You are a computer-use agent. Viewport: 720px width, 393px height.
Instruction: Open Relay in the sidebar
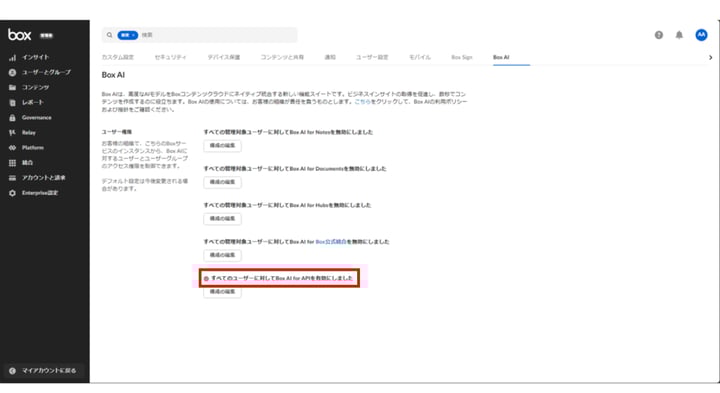[x=22, y=133]
